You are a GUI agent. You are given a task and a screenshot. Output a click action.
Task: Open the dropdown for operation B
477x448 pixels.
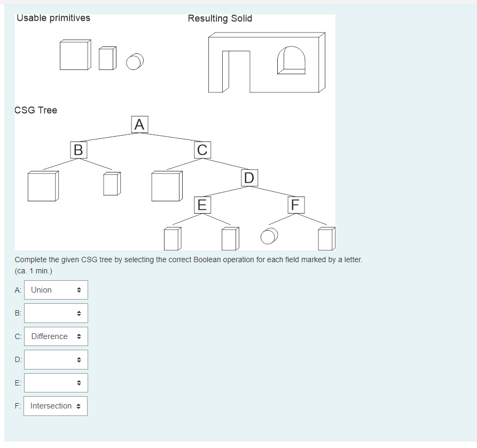click(x=56, y=313)
